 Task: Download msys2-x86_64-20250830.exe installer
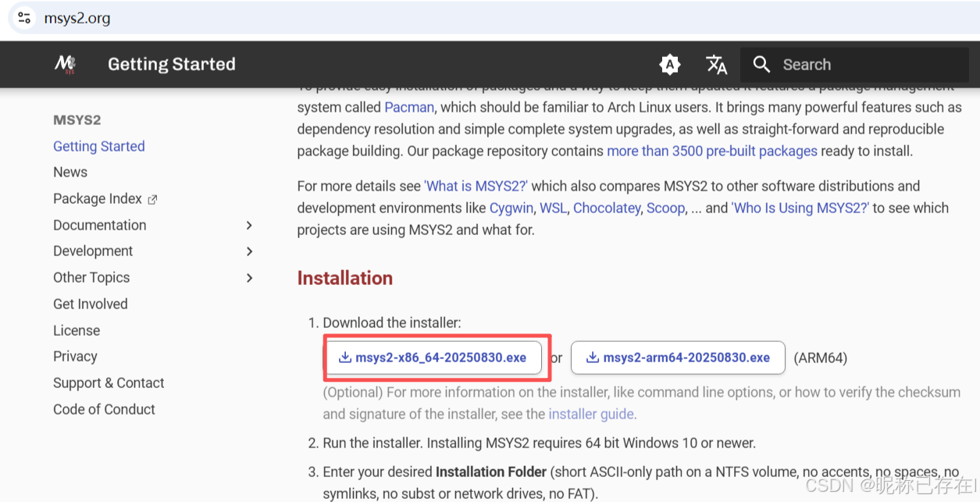[433, 358]
